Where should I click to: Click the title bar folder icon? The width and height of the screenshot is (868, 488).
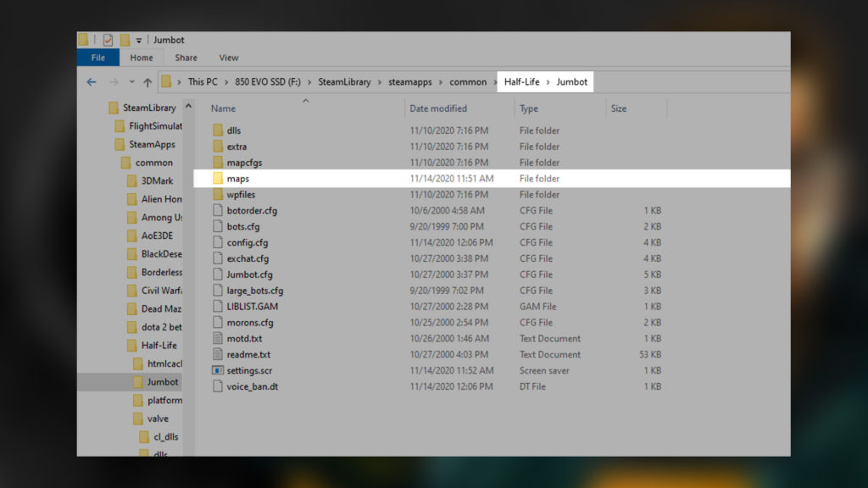[83, 39]
